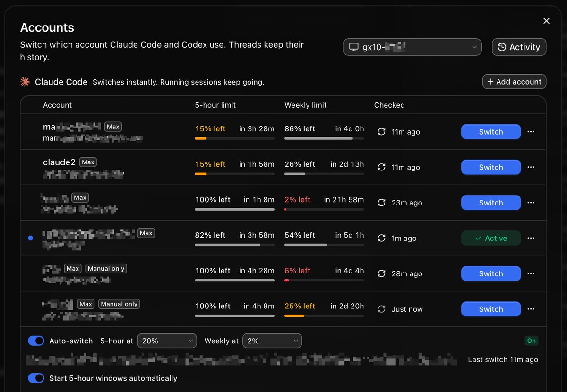Open more options for 86% weekly account

531,132
